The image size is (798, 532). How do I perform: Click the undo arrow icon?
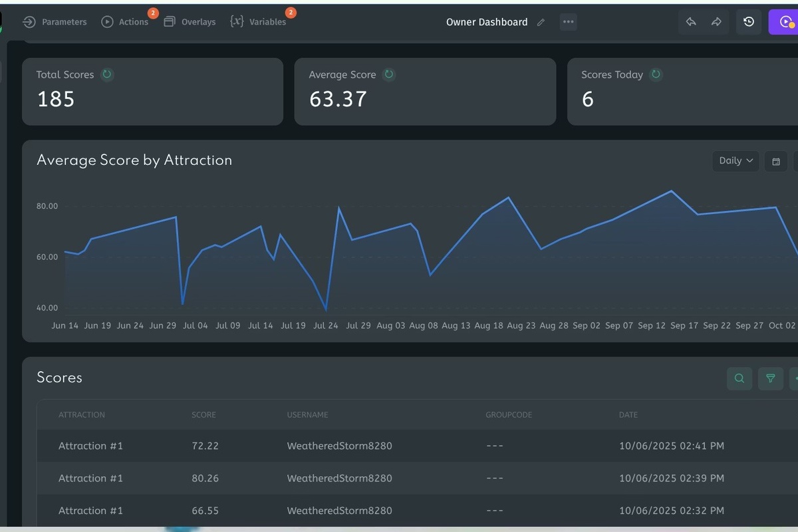690,22
